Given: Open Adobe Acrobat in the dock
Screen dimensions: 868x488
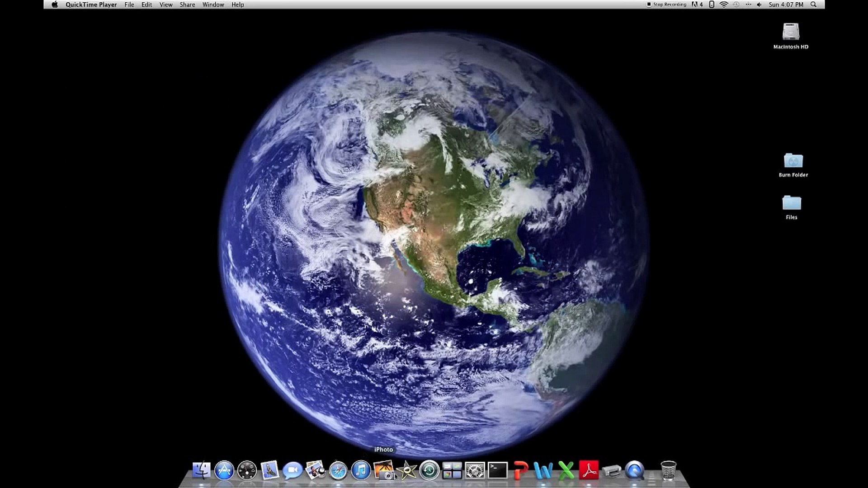Looking at the screenshot, I should pos(589,470).
